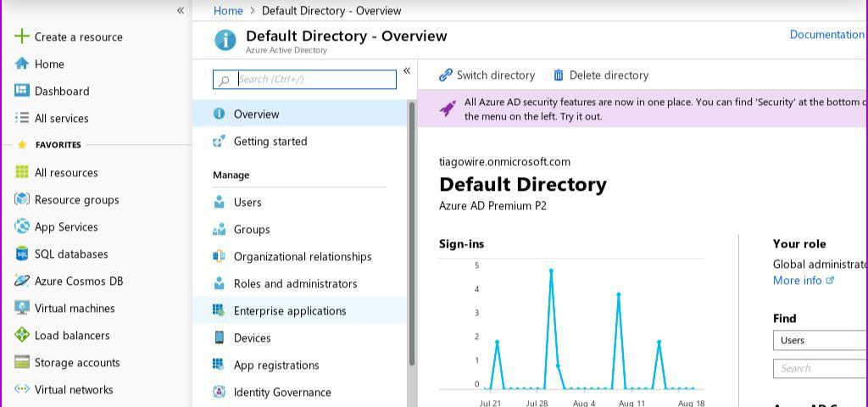Click the 'Aug 11' chart axis label
The height and width of the screenshot is (407, 868).
[632, 403]
